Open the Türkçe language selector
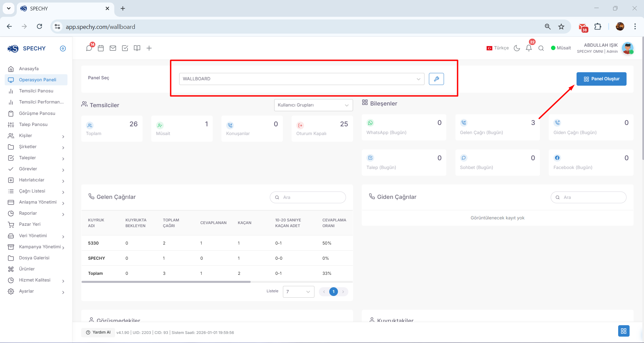The height and width of the screenshot is (343, 644). 498,48
